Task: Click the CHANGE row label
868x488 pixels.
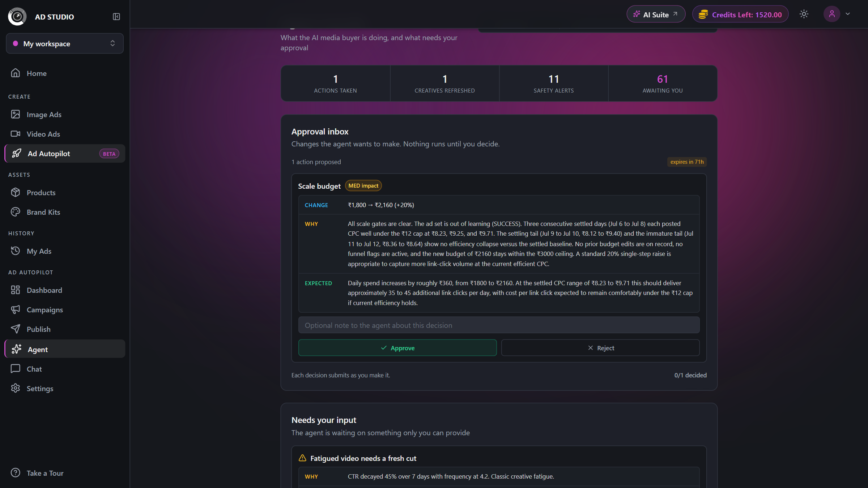Action: (x=316, y=205)
